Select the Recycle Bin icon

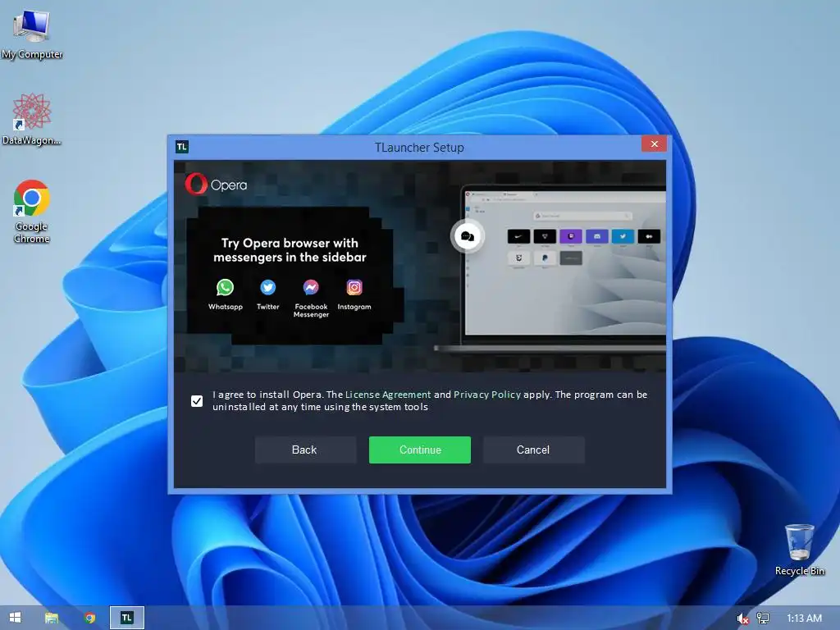tap(799, 550)
